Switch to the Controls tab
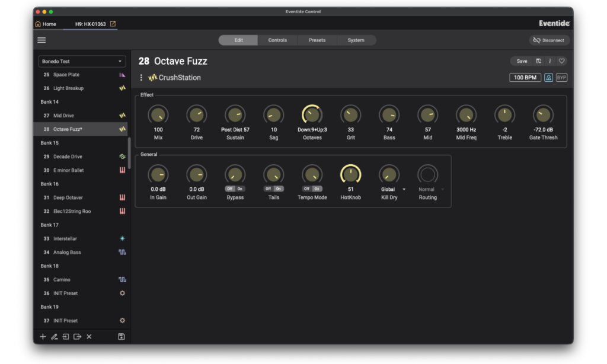 click(277, 40)
